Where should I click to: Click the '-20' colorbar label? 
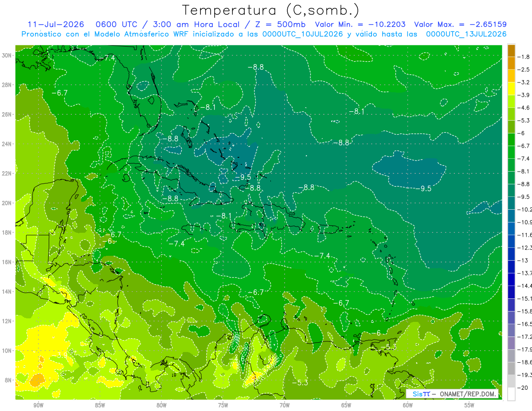(x=523, y=388)
